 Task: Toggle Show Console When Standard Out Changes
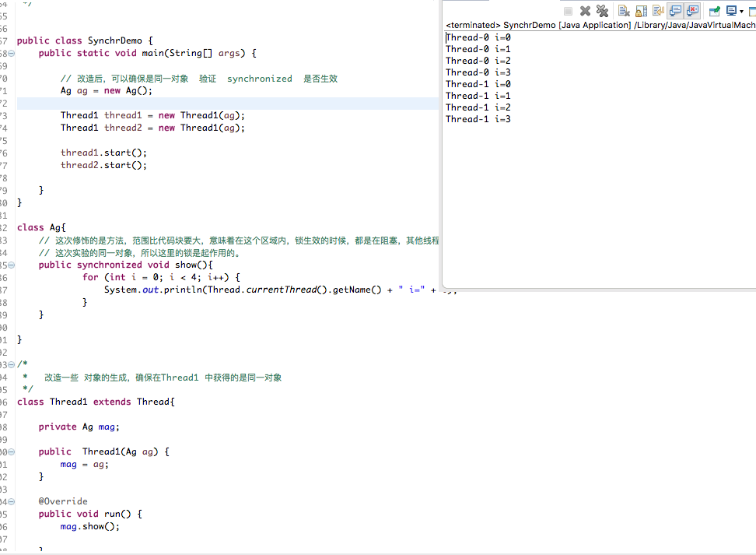click(675, 11)
